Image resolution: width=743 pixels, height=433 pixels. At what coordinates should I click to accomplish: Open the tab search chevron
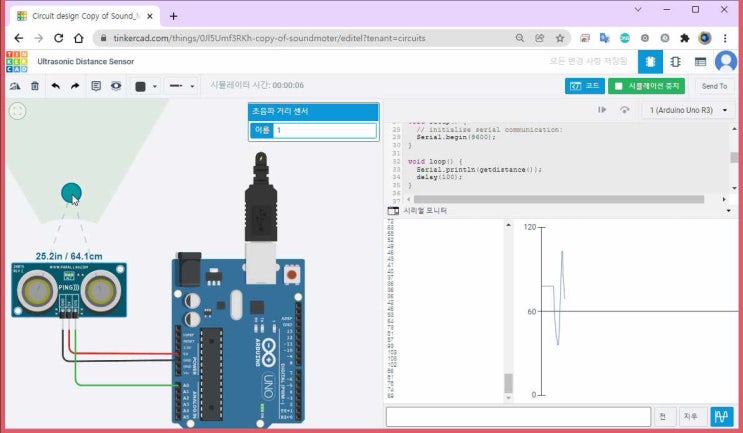pos(638,9)
